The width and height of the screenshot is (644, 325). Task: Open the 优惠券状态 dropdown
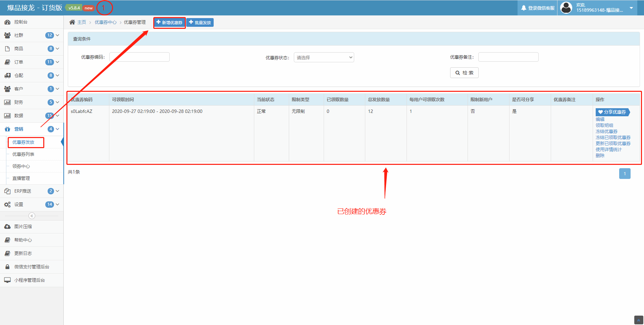pos(324,58)
